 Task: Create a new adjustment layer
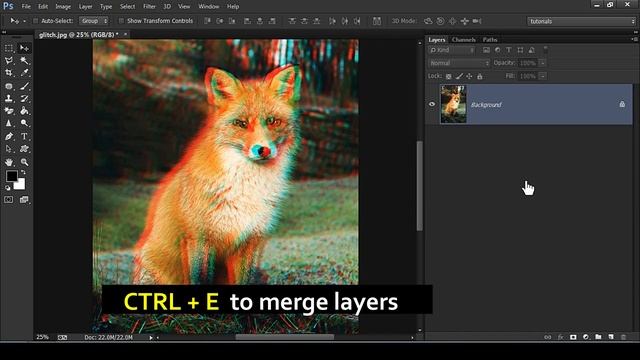tap(586, 337)
